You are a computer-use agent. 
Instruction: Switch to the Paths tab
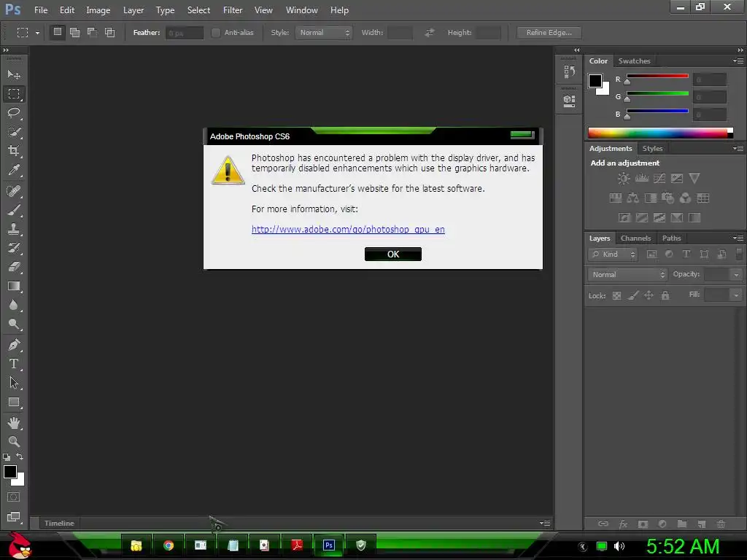pyautogui.click(x=671, y=238)
